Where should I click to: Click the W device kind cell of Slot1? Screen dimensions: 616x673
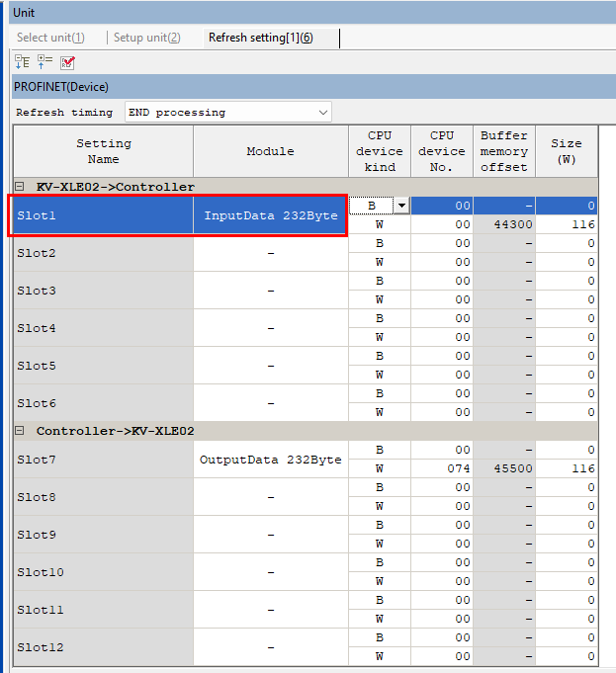point(380,224)
